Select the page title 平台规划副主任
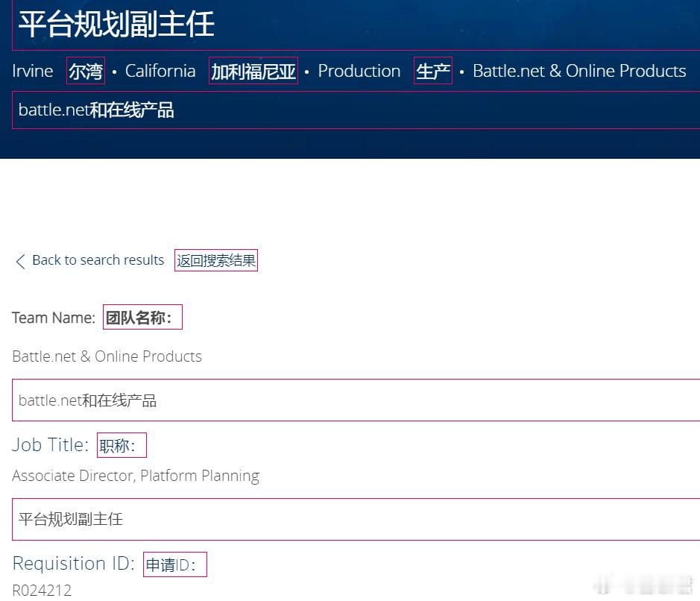Viewport: 700px width, 601px height. click(x=116, y=24)
